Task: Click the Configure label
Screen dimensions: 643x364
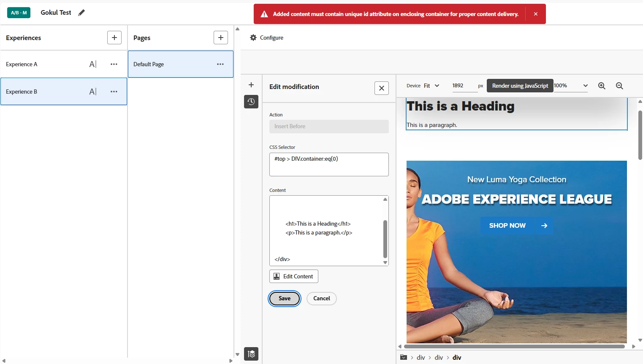Action: (x=271, y=38)
